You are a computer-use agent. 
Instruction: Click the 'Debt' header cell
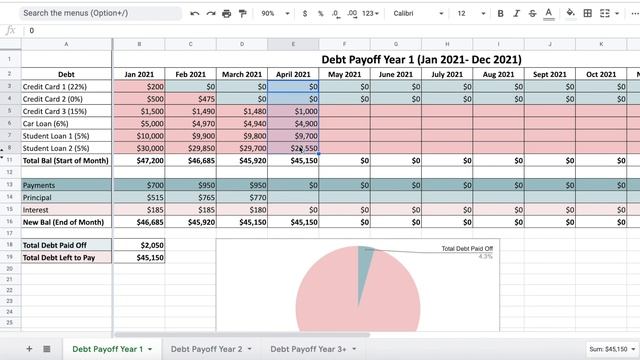(66, 74)
